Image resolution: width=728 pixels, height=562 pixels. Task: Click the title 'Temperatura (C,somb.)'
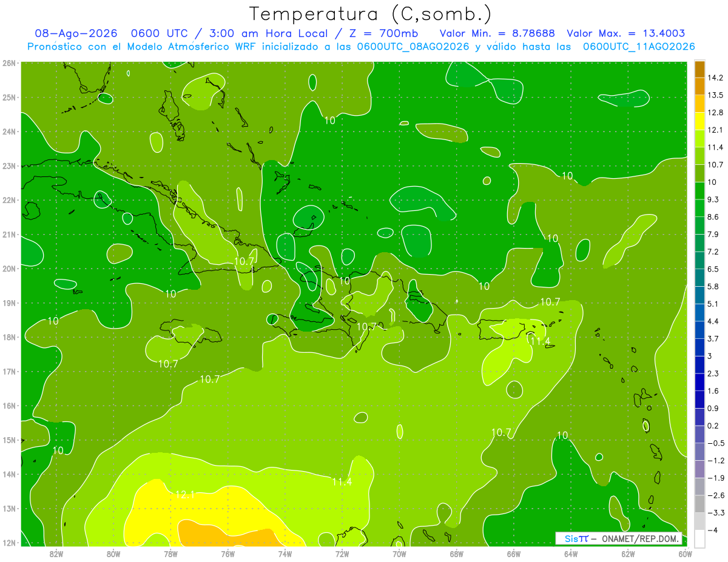370,13
